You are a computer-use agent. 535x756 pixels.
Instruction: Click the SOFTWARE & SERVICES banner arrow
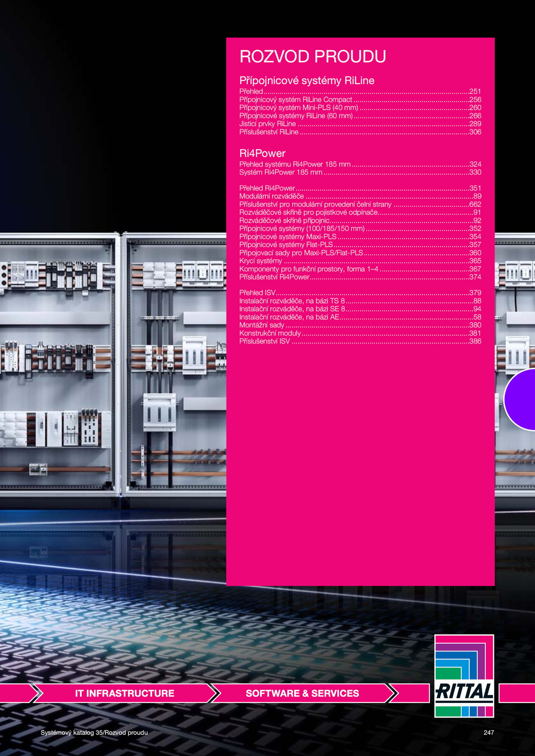tap(303, 693)
